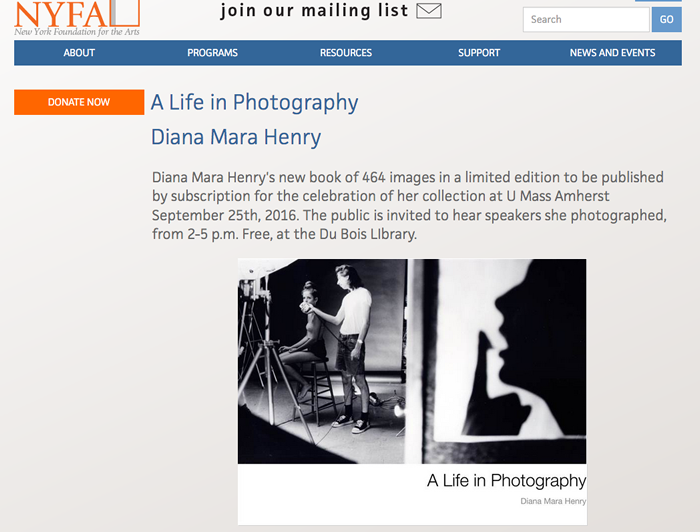Click the NYFA logo
The height and width of the screenshot is (532, 700).
[77, 18]
